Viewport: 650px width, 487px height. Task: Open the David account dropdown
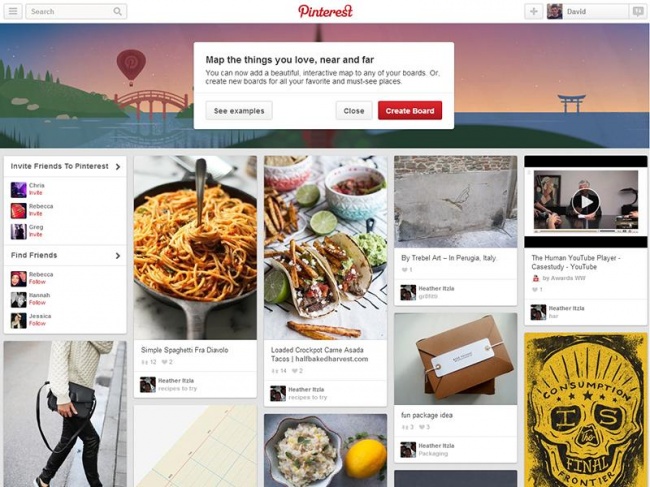click(x=588, y=12)
